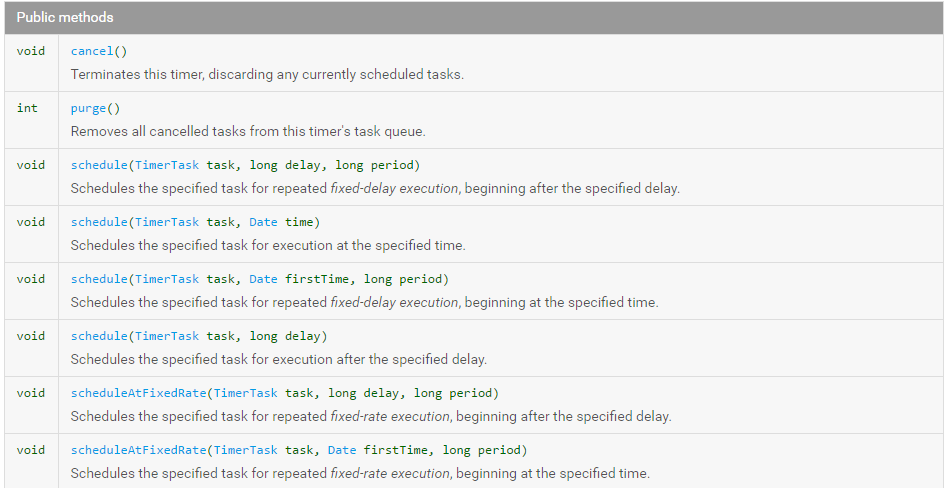Click the "Terminates this timer" description text
Image resolution: width=946 pixels, height=488 pixels.
267,74
